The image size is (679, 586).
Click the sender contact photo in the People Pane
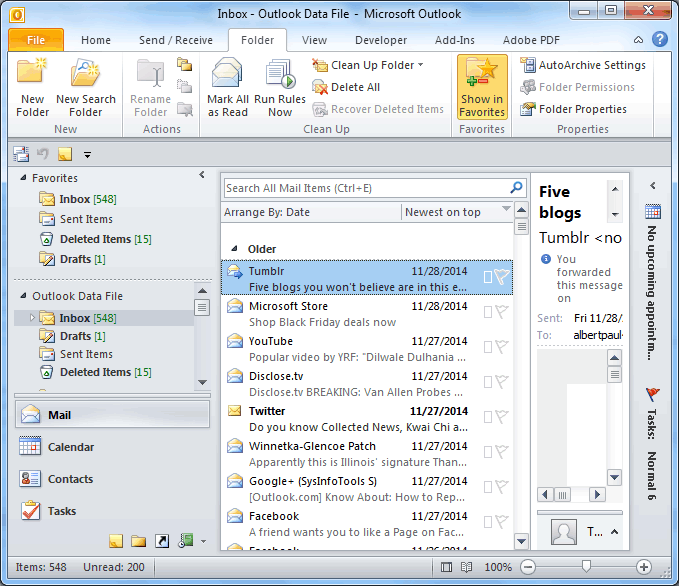[564, 531]
